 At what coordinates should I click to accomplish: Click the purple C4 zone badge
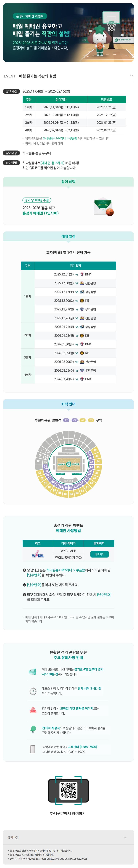75,420
